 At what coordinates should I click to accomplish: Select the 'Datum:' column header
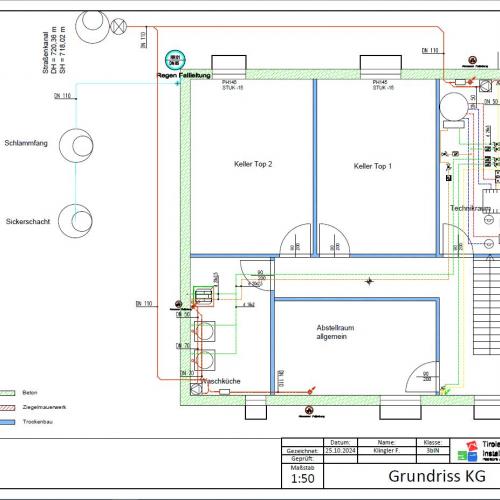[x=340, y=443]
